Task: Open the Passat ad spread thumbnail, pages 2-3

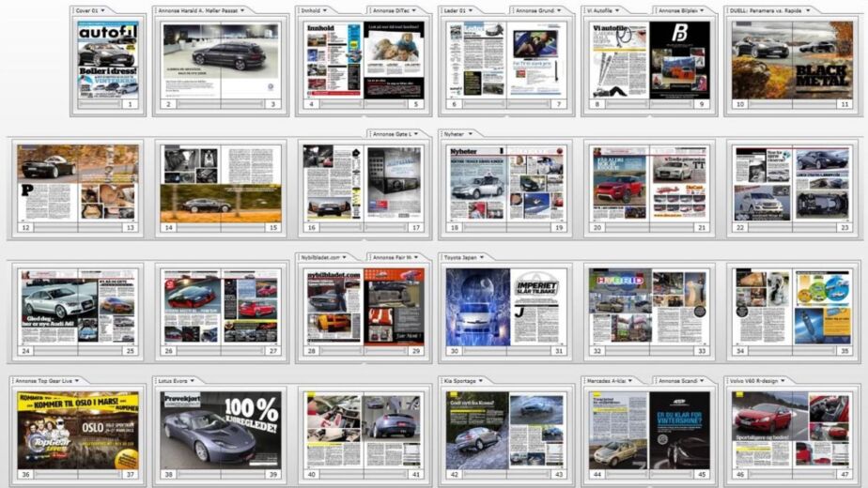Action: click(x=221, y=60)
